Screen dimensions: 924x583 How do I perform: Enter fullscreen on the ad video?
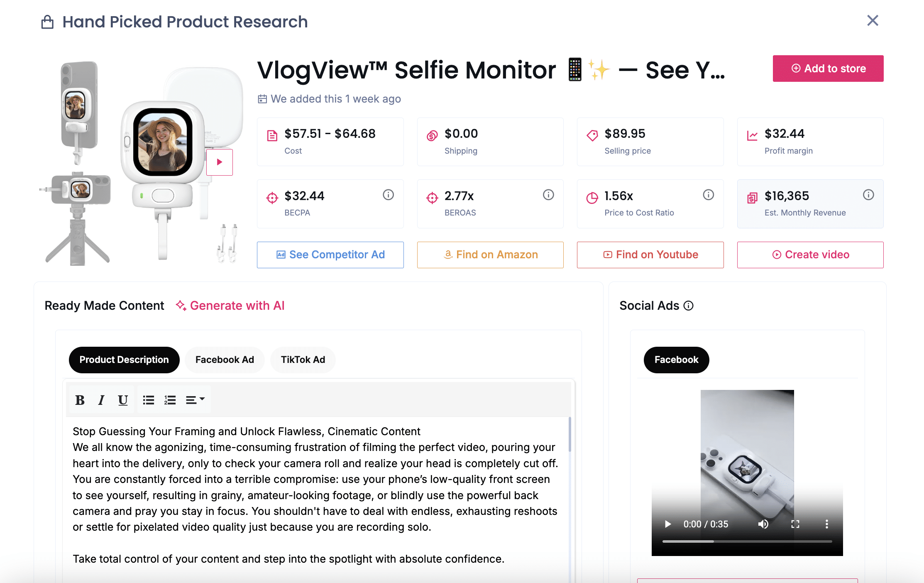[x=795, y=524]
